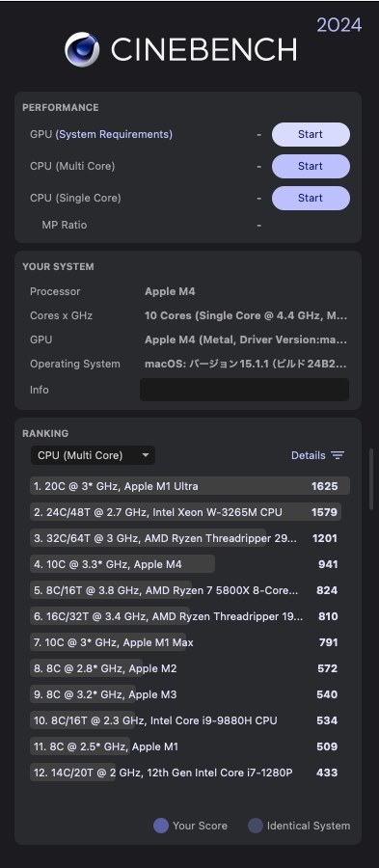Click the GPU value Apple M4 Metal
379x868 pixels.
246,339
